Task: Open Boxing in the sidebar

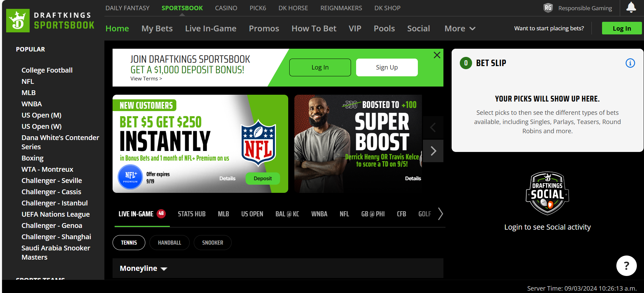Action: tap(32, 158)
